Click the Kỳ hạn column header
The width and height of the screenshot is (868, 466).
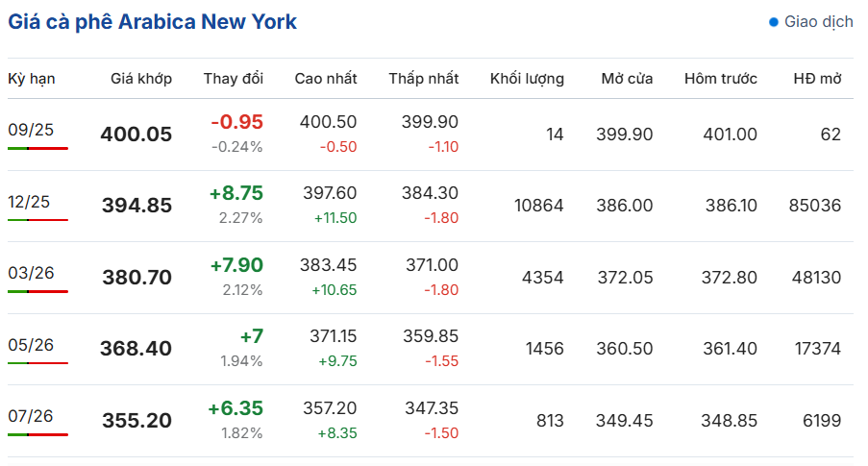coord(32,79)
